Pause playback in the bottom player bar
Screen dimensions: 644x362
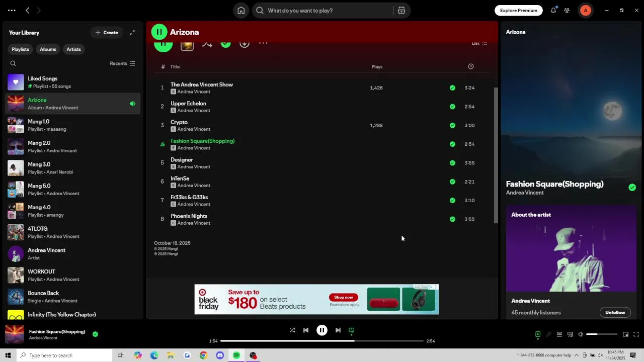click(322, 330)
